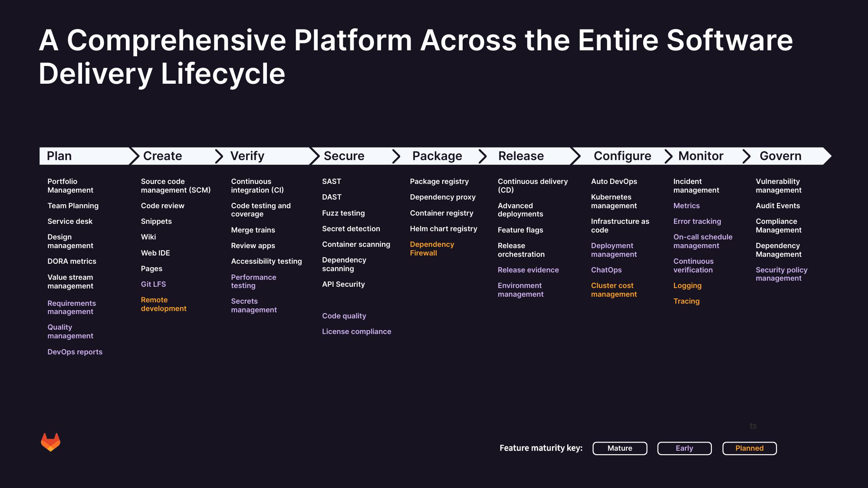Click the Mature feature maturity button
The image size is (868, 488).
pos(620,448)
